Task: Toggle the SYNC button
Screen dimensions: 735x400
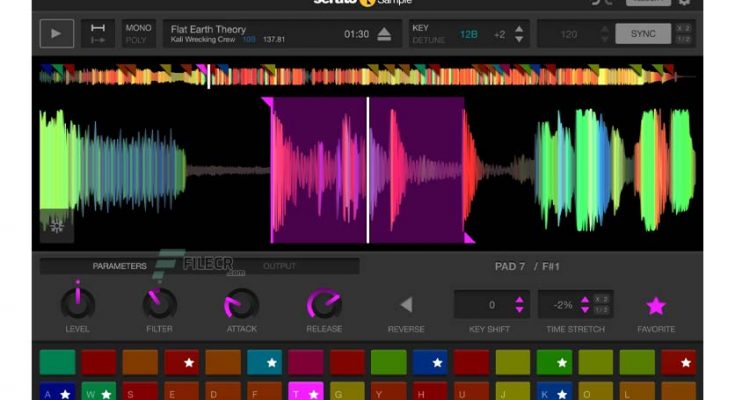Action: pyautogui.click(x=643, y=34)
